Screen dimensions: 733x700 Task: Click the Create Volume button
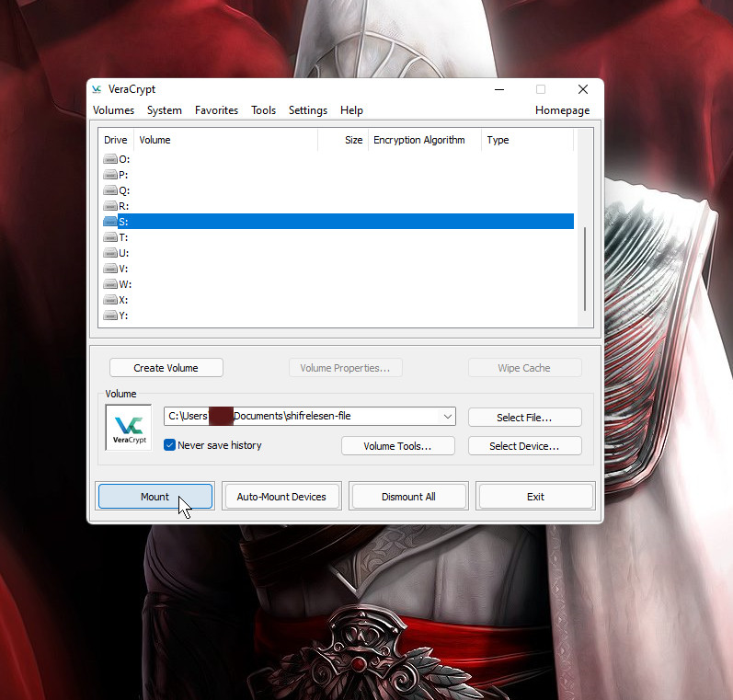[x=166, y=368]
